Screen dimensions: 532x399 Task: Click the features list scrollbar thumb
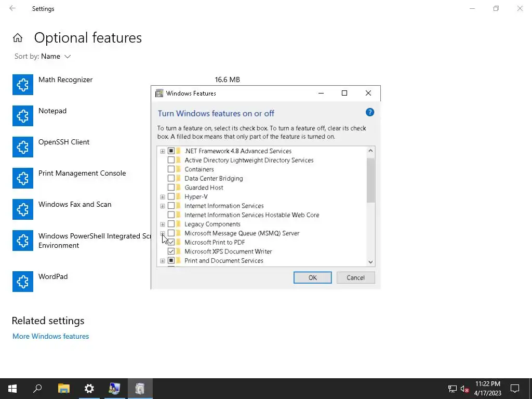click(x=370, y=180)
